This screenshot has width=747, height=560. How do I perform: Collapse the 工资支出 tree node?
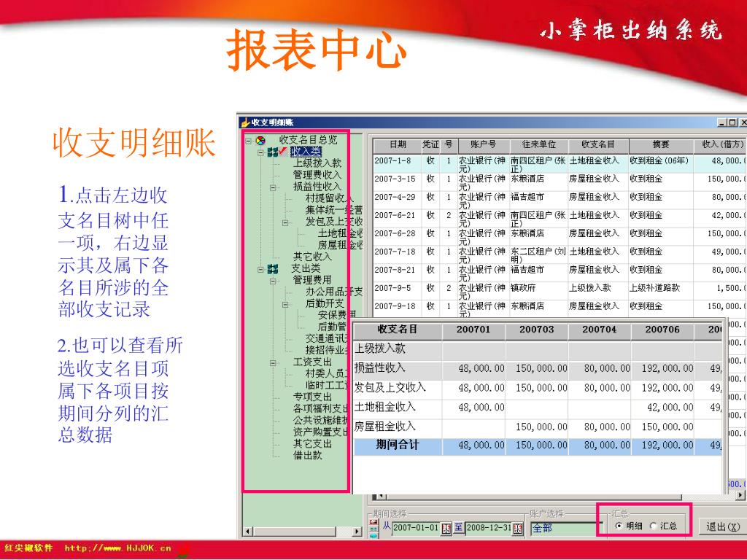point(273,363)
